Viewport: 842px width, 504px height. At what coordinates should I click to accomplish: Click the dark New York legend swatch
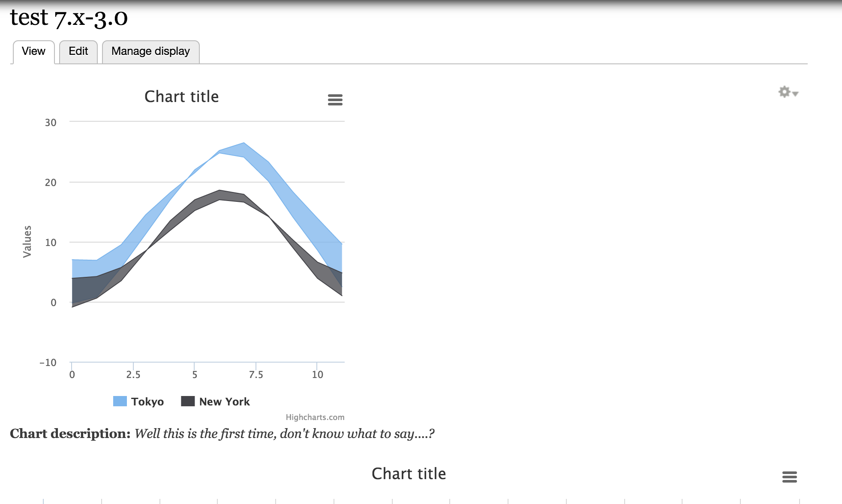point(188,401)
